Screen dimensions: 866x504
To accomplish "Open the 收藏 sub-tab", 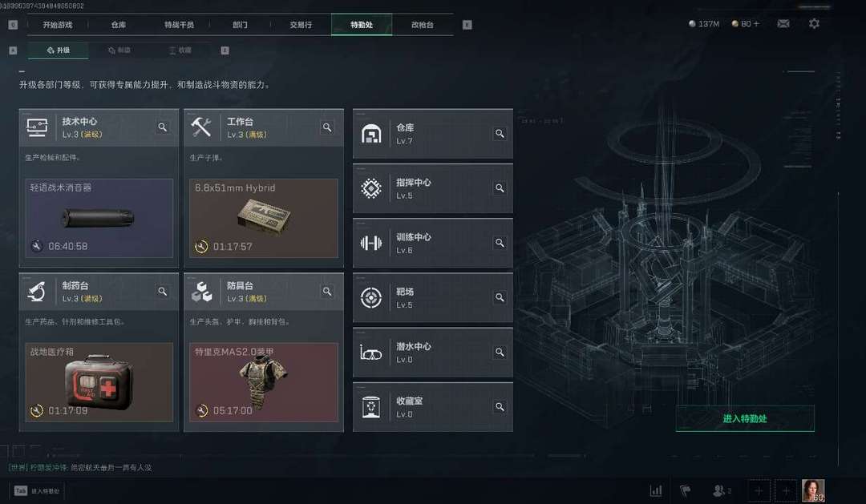I will [x=180, y=50].
